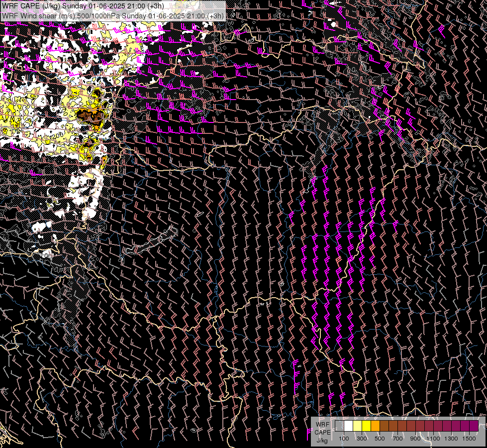Click the rightmost purple legend swatch
The width and height of the screenshot is (487, 448).
(x=474, y=426)
